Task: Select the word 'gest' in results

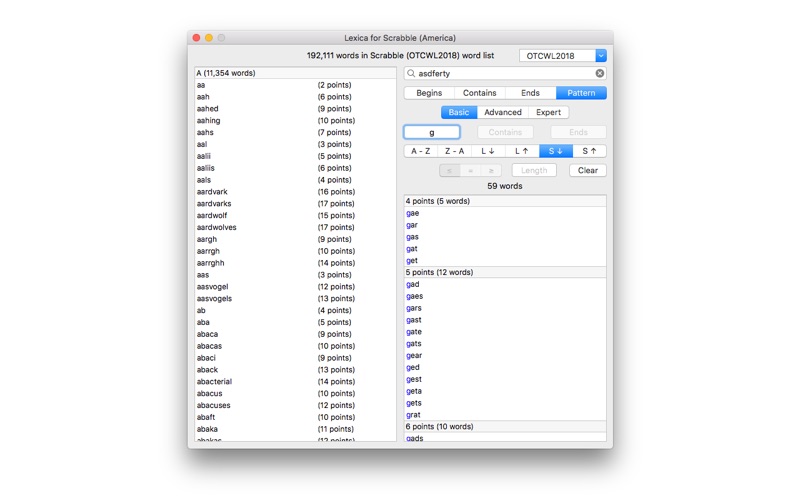Action: pyautogui.click(x=414, y=379)
